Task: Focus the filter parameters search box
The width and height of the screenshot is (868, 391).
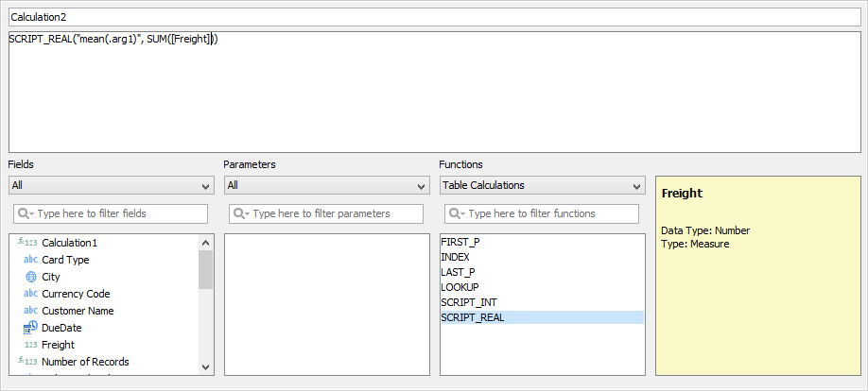Action: tap(335, 213)
